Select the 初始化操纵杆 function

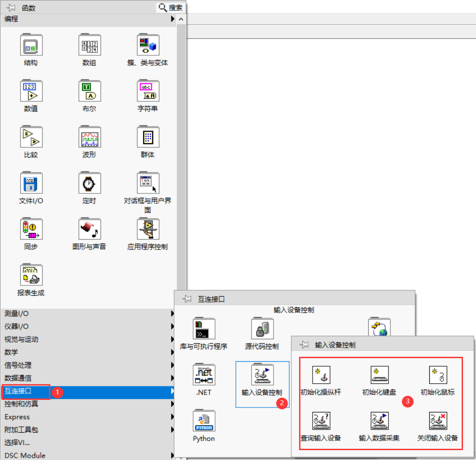click(321, 375)
